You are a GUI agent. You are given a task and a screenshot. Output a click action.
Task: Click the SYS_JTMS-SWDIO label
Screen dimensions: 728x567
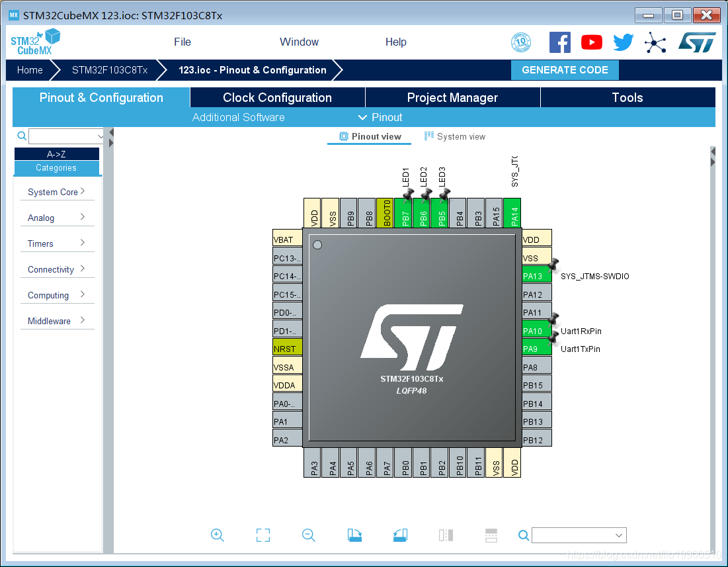(594, 277)
